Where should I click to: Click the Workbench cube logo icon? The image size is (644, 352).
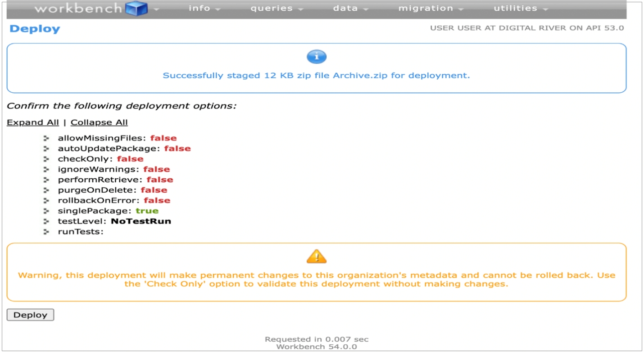click(137, 8)
